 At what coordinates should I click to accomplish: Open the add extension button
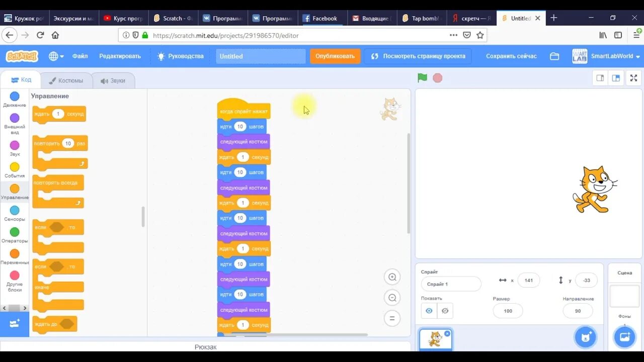(15, 324)
